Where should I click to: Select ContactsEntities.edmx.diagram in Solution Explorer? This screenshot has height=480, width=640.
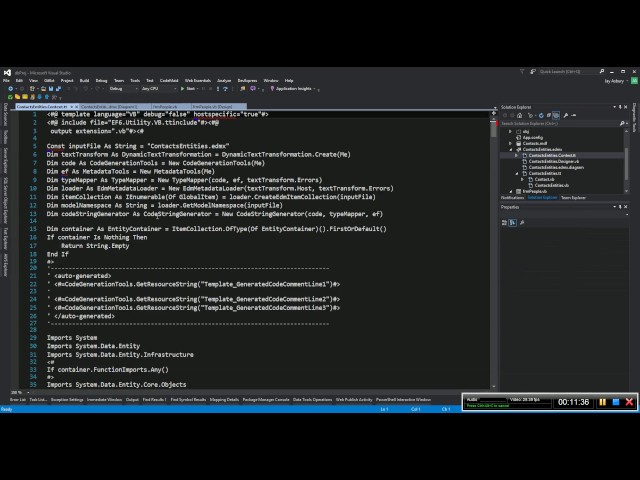pyautogui.click(x=556, y=167)
